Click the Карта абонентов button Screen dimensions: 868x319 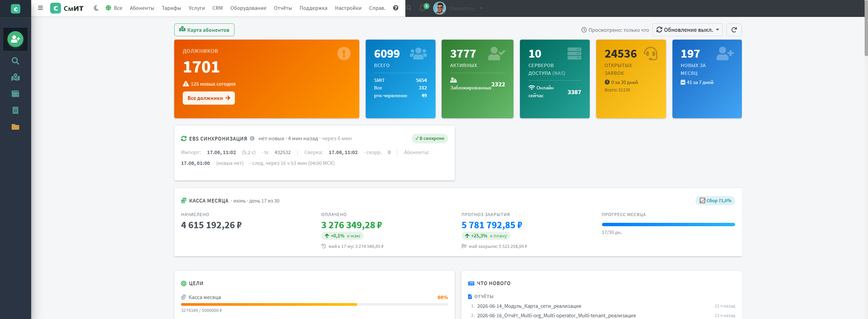pos(204,30)
